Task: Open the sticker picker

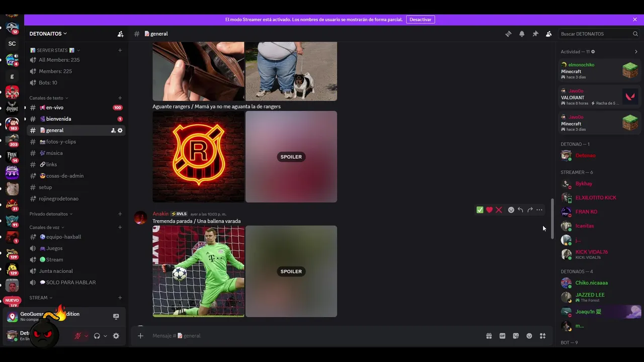Action: (x=516, y=336)
